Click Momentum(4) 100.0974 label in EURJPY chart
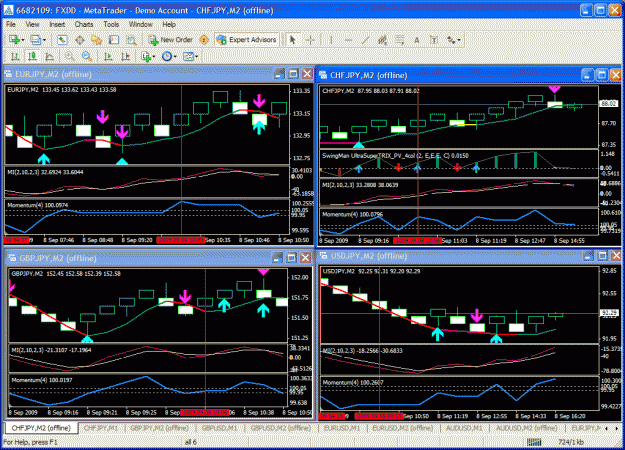Screen dimensions: 625x450 tap(37, 205)
